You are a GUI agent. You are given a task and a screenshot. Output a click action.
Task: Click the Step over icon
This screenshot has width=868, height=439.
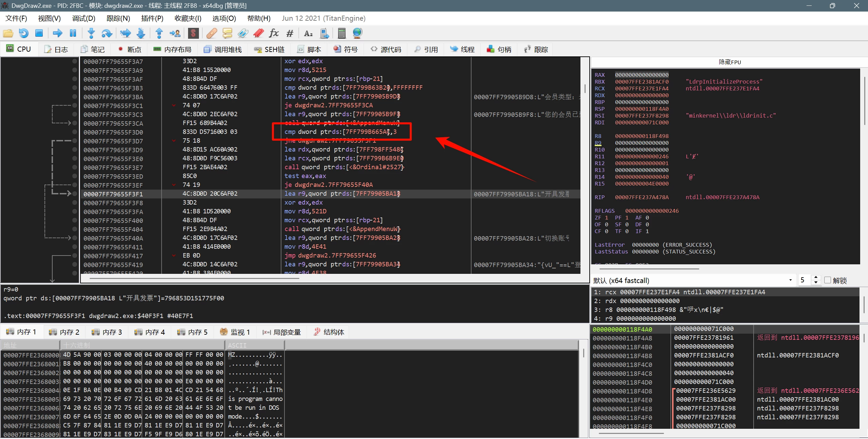pyautogui.click(x=107, y=33)
